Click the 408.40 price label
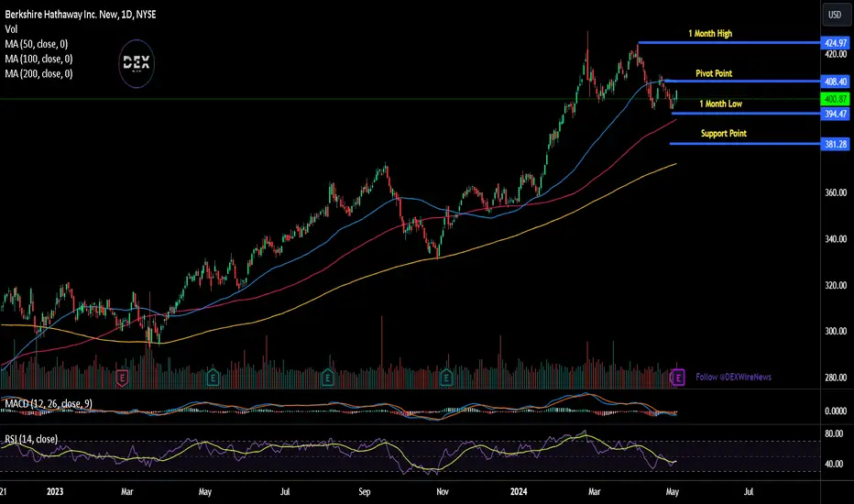 pyautogui.click(x=835, y=82)
